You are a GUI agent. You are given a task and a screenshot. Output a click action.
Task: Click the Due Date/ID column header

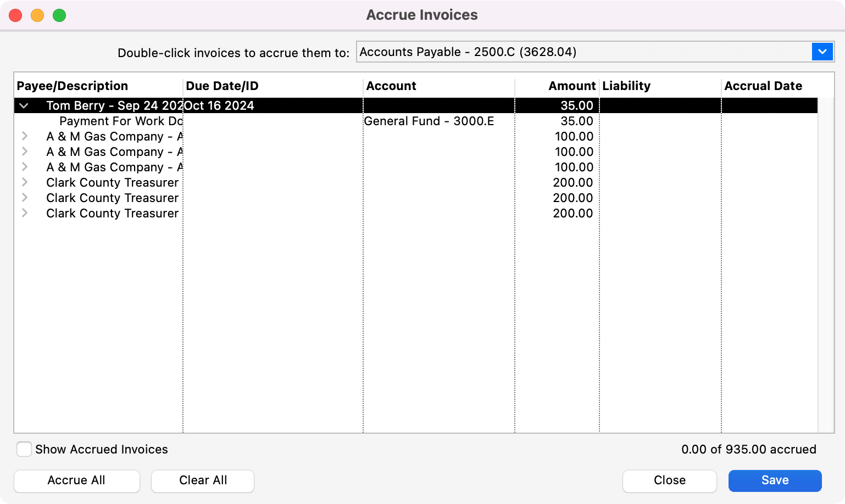click(x=222, y=86)
